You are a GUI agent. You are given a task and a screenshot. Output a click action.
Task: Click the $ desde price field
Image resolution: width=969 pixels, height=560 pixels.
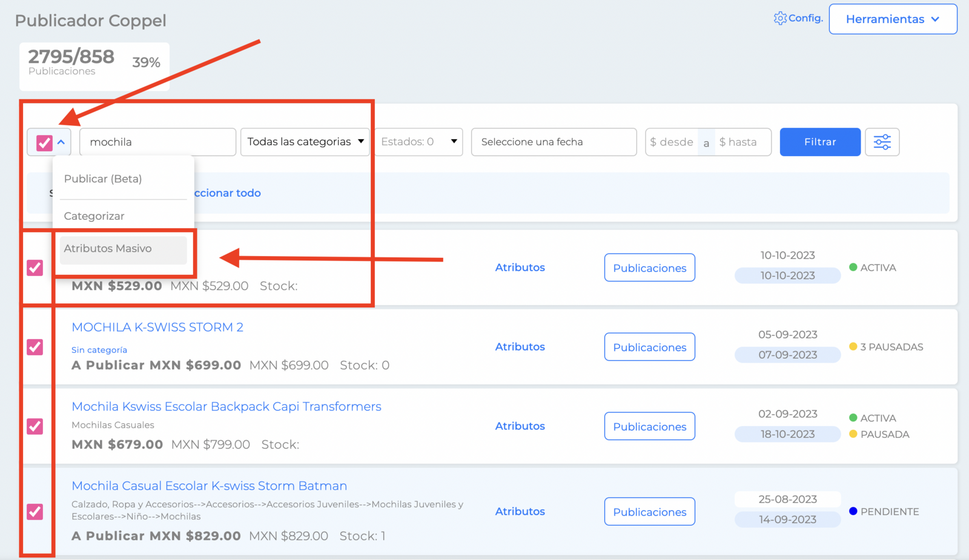[x=672, y=142]
